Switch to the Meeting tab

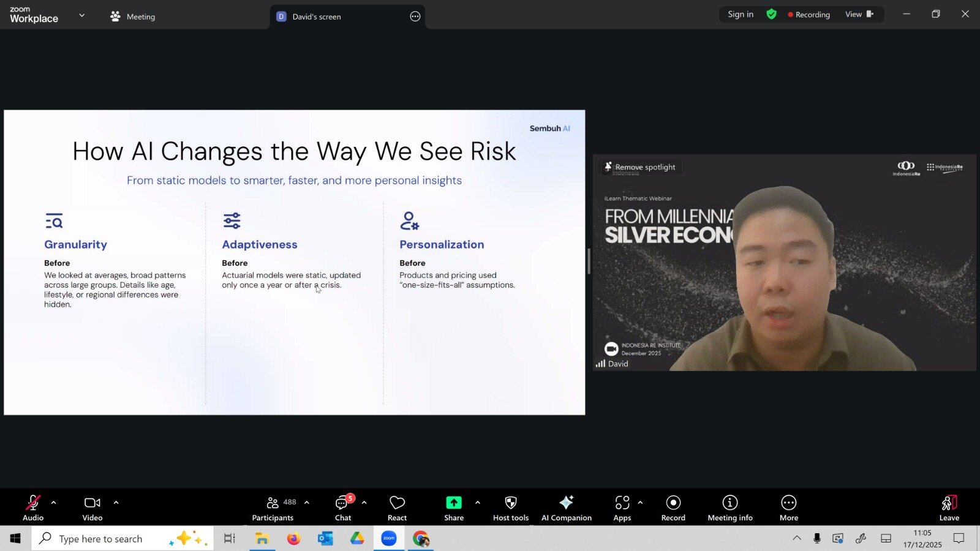[x=133, y=17]
